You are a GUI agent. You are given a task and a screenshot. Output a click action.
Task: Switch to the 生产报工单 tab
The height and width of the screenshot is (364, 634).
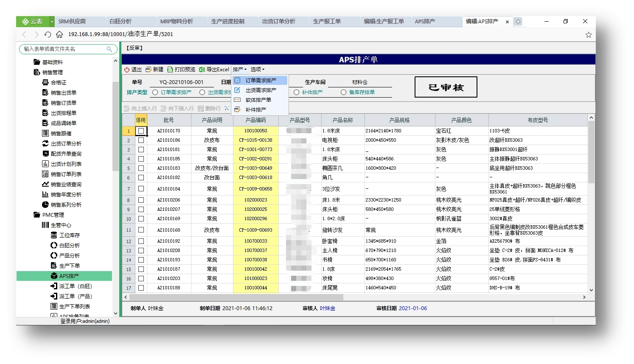pos(327,21)
